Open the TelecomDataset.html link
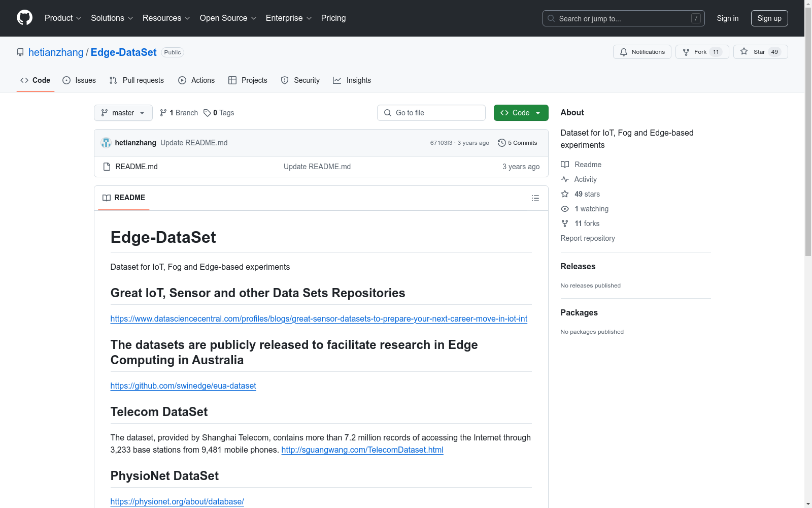Screen dimensions: 812x508 [x=362, y=450]
